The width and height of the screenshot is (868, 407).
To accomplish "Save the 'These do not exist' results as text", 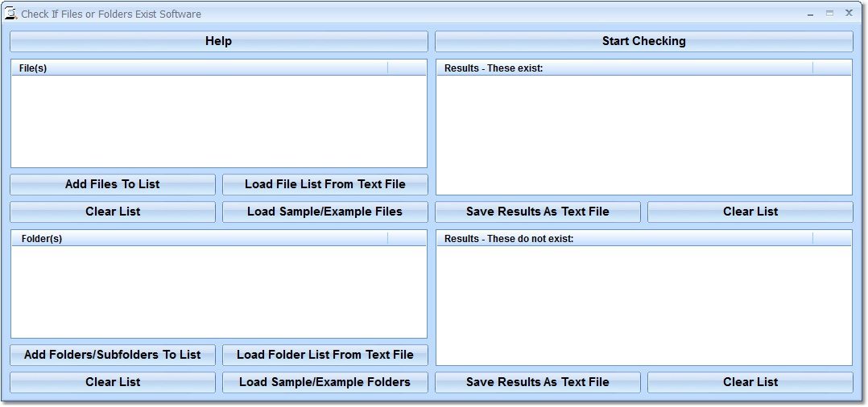I will click(537, 382).
